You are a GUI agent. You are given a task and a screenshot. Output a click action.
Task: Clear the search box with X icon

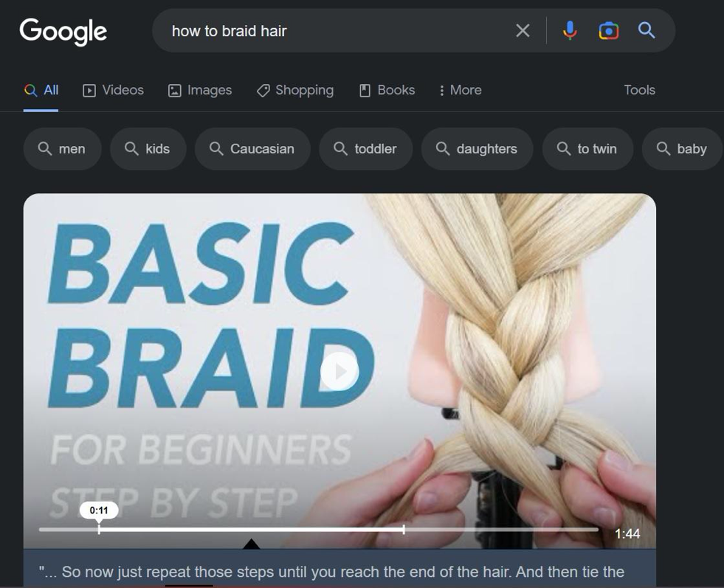[x=523, y=31]
